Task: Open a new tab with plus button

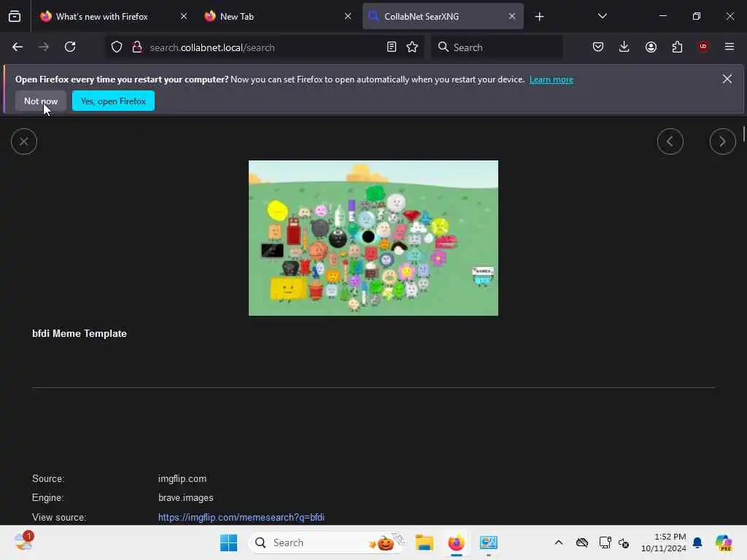Action: point(539,17)
